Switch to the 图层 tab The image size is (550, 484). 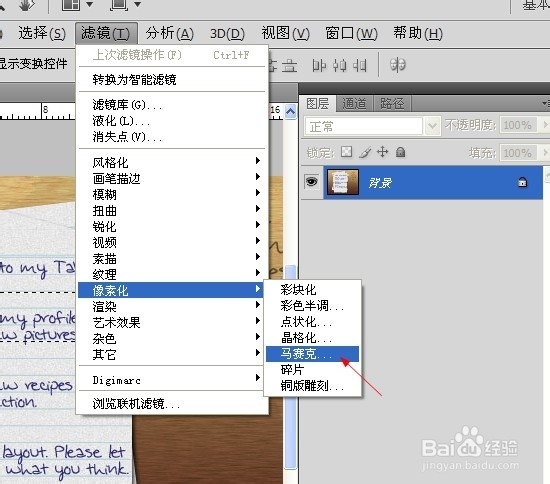pyautogui.click(x=318, y=104)
